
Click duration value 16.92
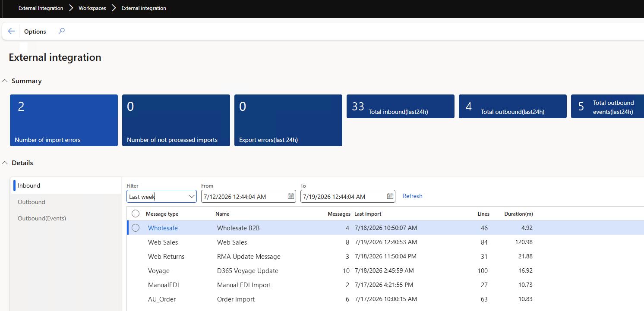[x=525, y=270]
